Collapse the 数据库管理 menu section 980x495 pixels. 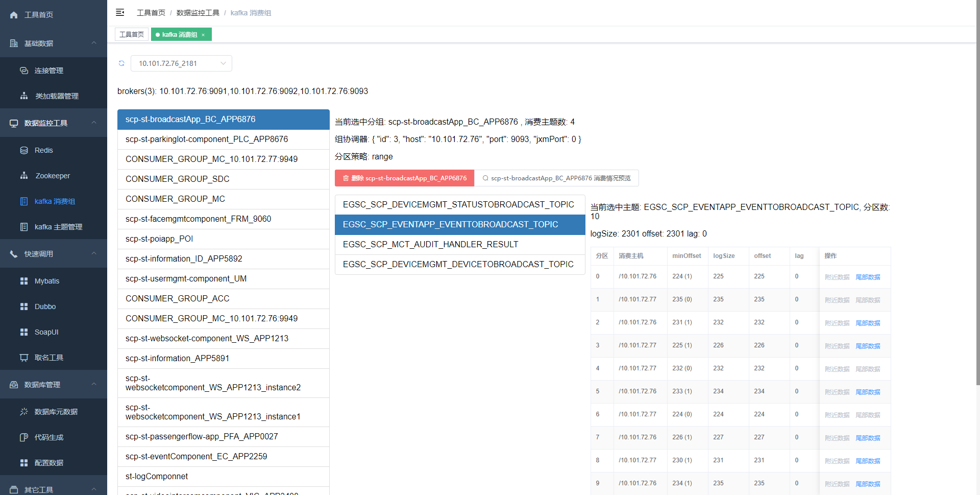(x=94, y=384)
